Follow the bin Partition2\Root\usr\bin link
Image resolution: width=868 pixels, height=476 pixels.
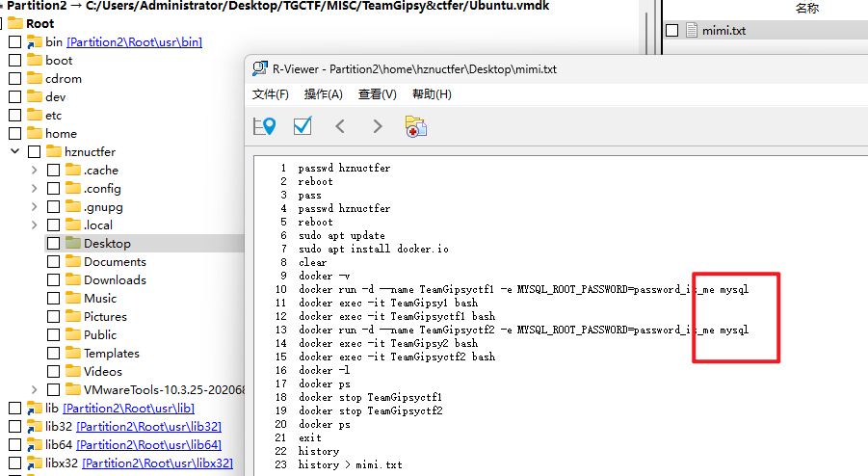point(135,42)
